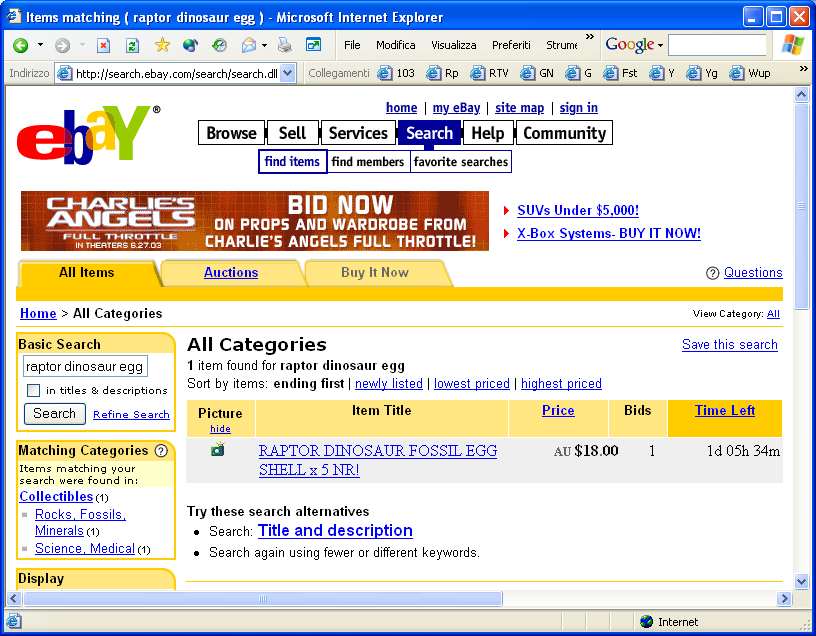Viewport: 816px width, 636px height.
Task: Click the Basic Search text field
Action: 85,366
